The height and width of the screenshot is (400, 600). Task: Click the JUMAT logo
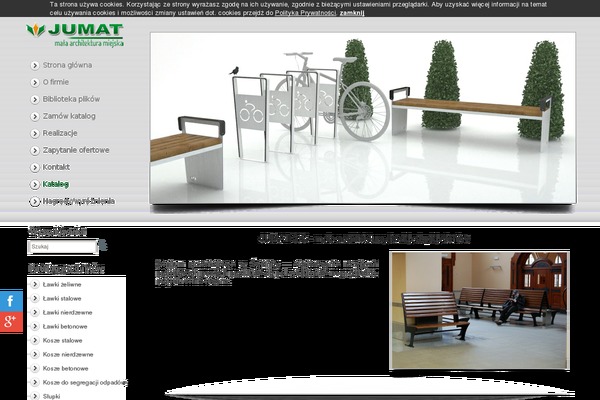click(x=75, y=35)
